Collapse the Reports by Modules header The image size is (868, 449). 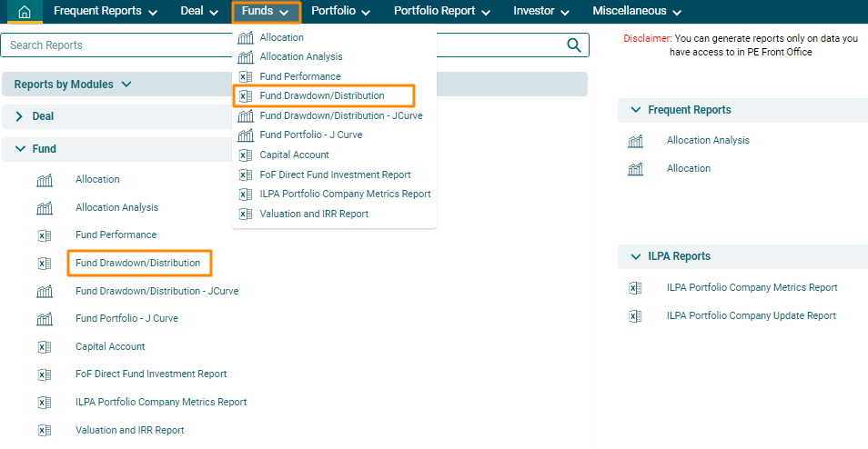(x=126, y=85)
